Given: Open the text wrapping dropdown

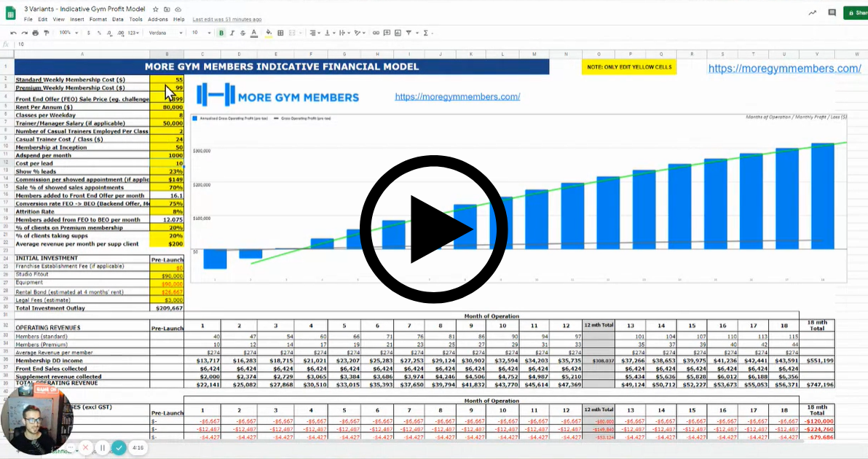Looking at the screenshot, I should [344, 34].
